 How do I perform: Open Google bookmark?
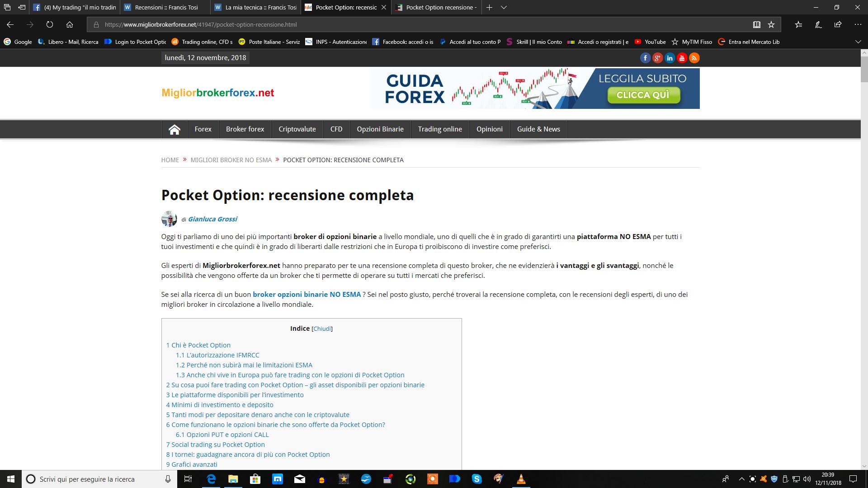pos(18,42)
